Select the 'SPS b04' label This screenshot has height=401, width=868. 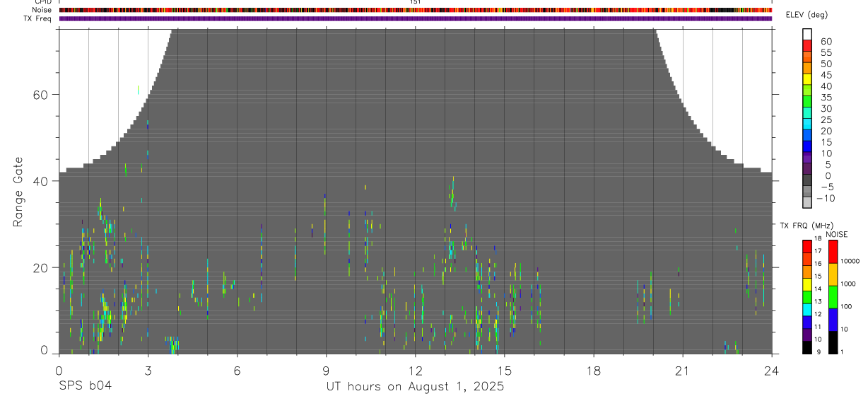coord(84,386)
